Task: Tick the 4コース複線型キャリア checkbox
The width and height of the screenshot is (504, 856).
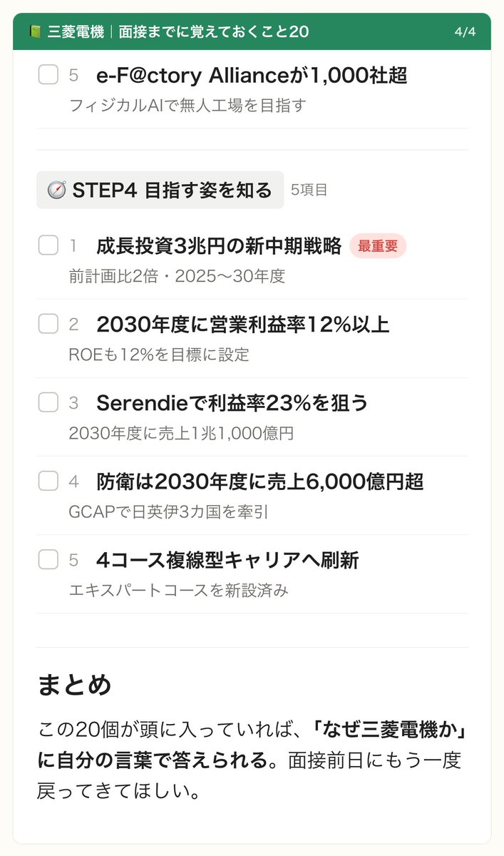Action: pyautogui.click(x=48, y=559)
